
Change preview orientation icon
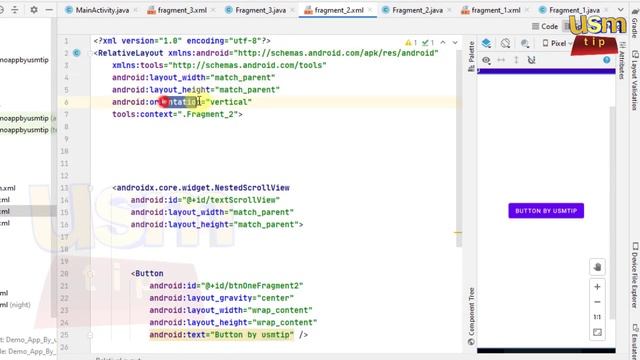(x=505, y=43)
